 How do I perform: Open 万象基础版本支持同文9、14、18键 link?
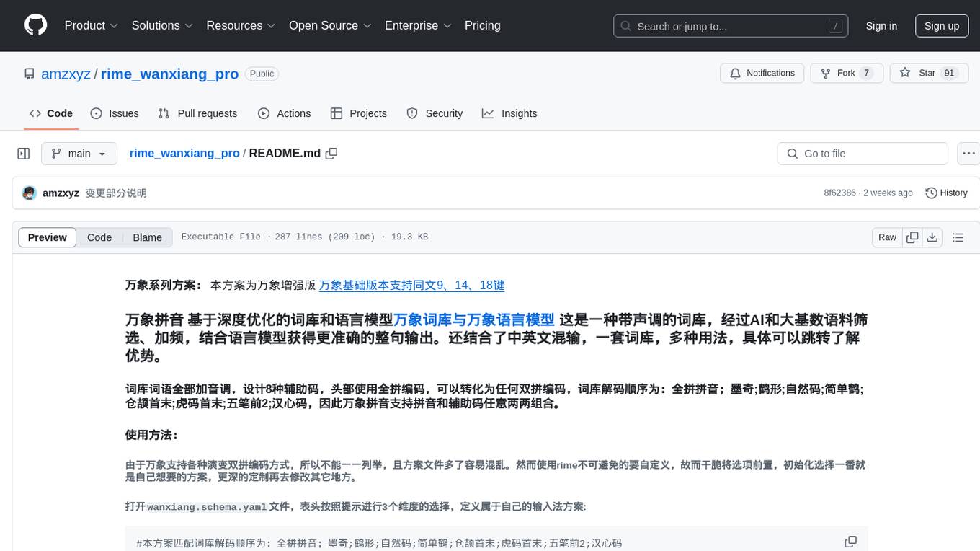411,285
